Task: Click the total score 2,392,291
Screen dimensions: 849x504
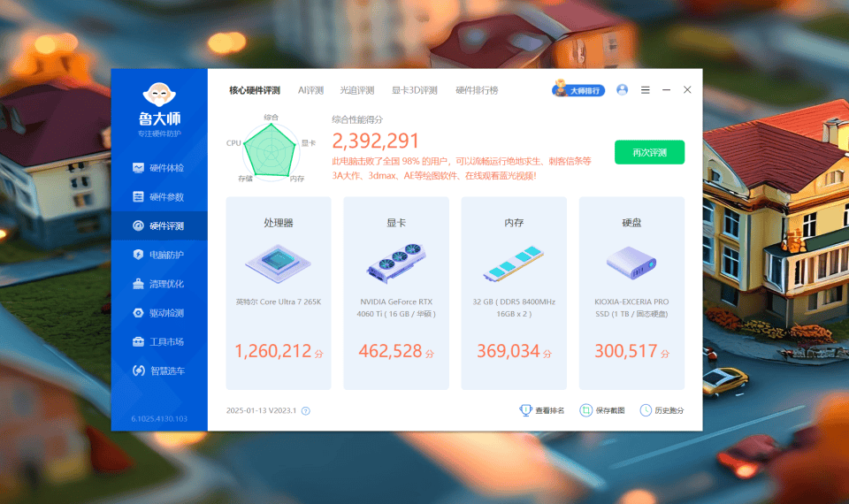Action: pyautogui.click(x=375, y=141)
